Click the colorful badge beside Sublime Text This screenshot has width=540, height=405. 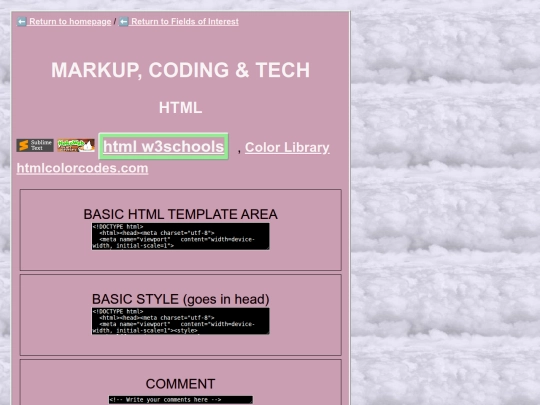76,145
